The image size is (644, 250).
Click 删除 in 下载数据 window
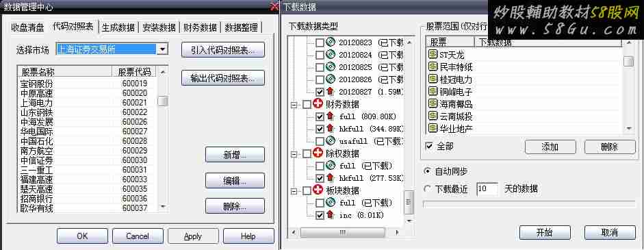click(x=610, y=147)
